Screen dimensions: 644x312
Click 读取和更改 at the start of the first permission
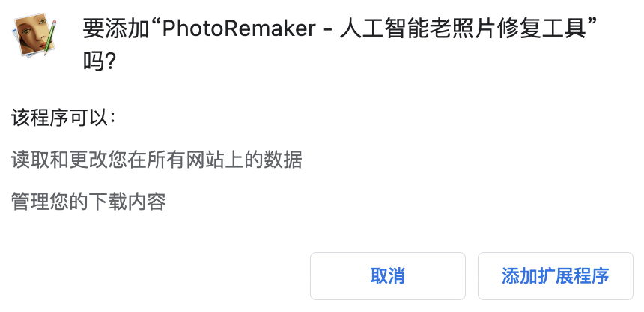[60, 160]
